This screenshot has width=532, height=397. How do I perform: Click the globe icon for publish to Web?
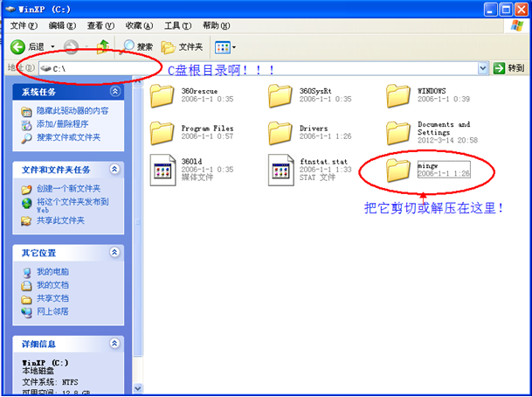[26, 204]
